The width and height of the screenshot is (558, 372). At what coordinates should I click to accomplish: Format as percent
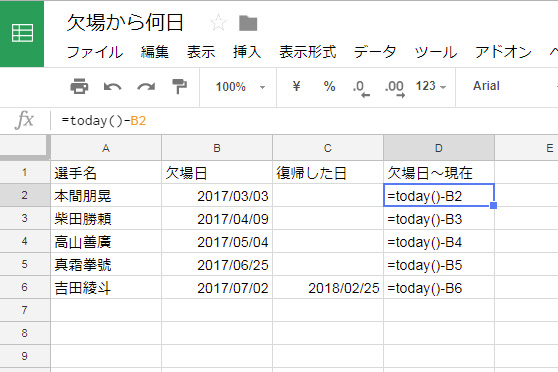330,86
